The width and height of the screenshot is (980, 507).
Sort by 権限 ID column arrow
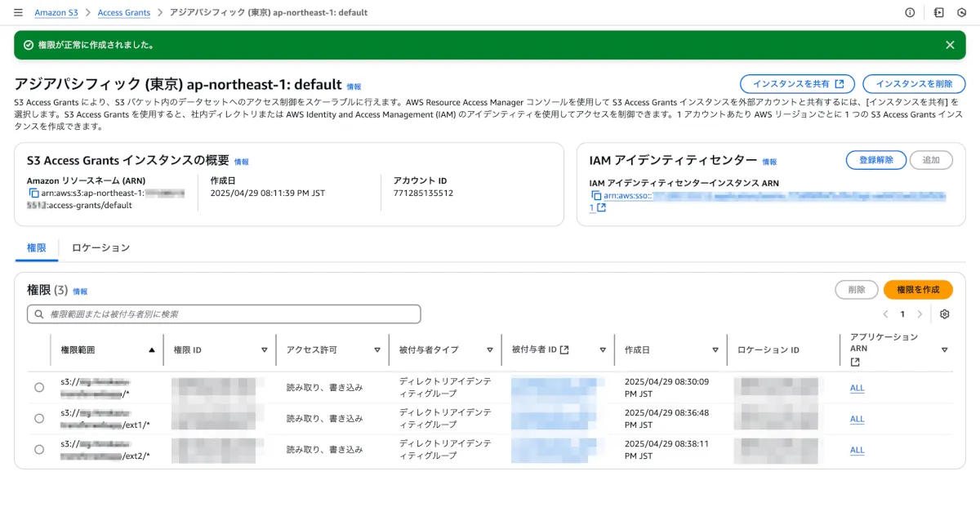(x=264, y=350)
